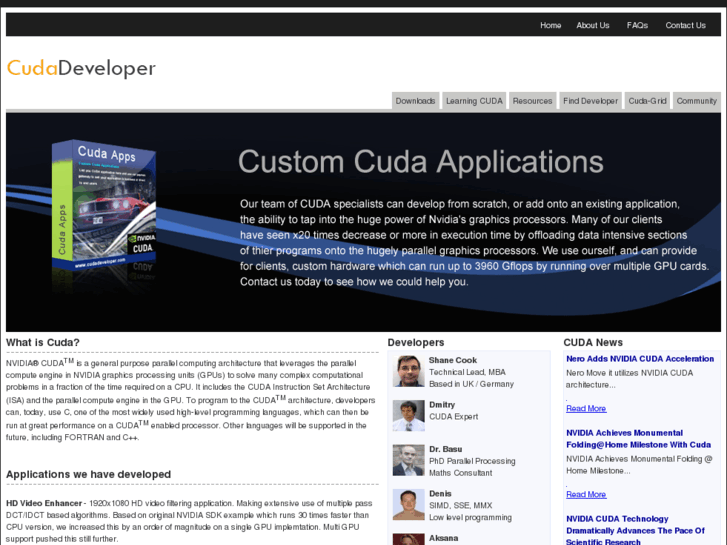
Task: Select the Dmitry developer name
Action: coord(442,404)
